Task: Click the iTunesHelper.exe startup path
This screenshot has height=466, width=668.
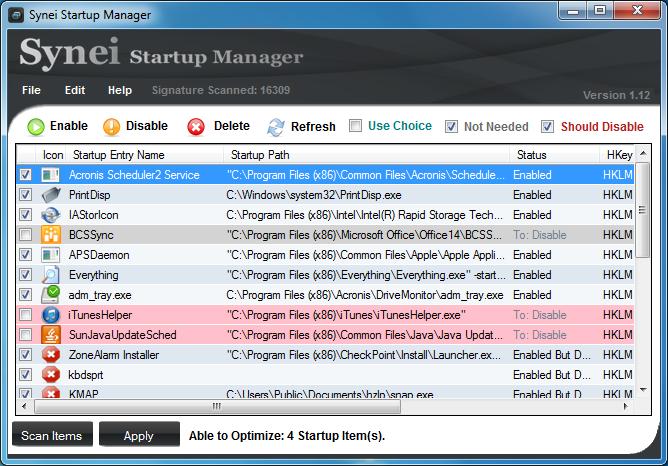Action: coord(346,315)
